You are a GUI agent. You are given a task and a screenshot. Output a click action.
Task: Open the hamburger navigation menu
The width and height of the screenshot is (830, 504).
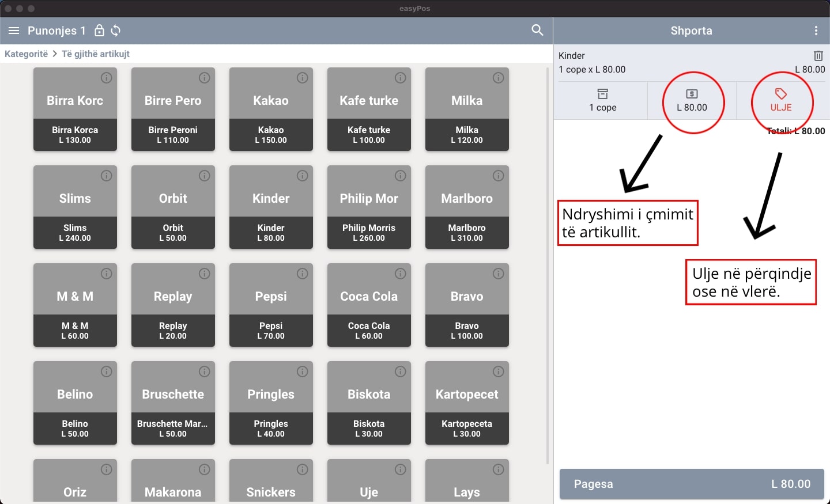click(14, 31)
